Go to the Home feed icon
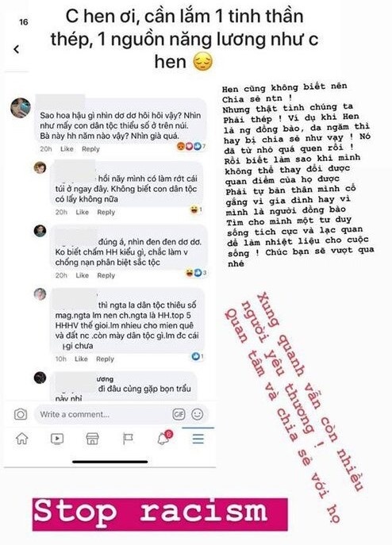The height and width of the screenshot is (545, 392). tap(22, 439)
